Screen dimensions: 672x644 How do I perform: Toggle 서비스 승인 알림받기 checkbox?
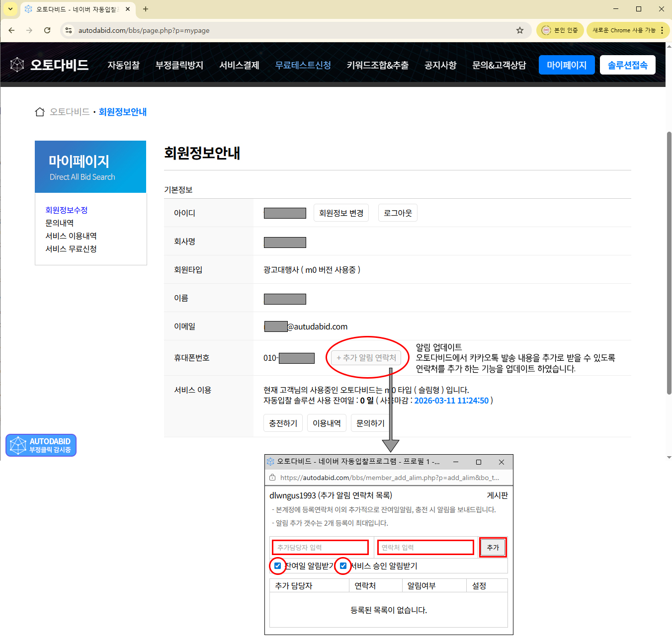coord(343,565)
